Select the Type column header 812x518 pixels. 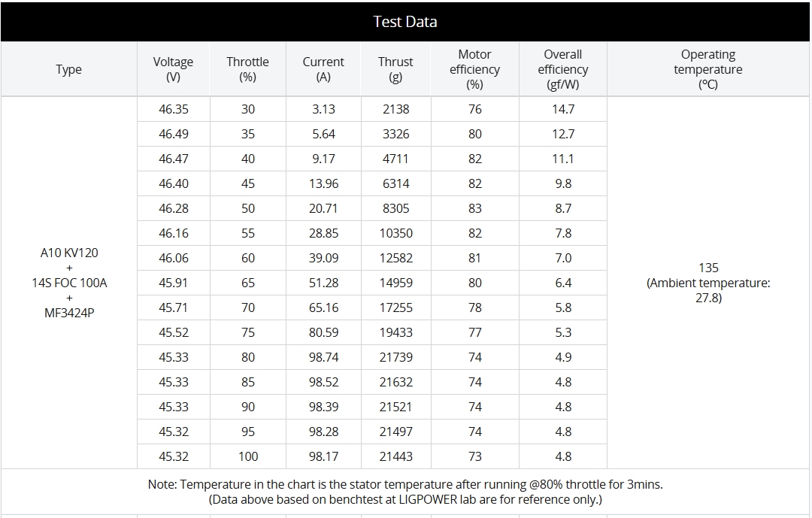pyautogui.click(x=68, y=69)
